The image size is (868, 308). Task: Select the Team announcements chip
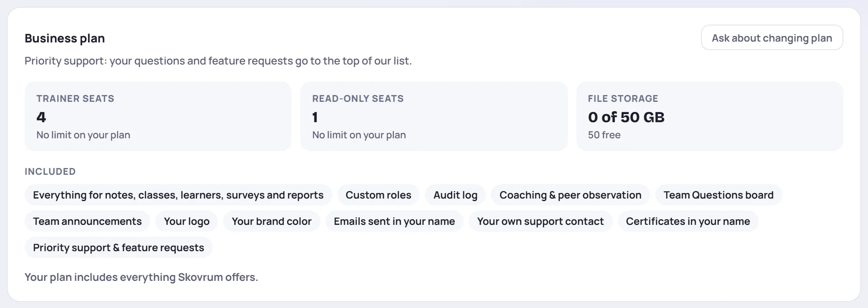[x=87, y=221]
